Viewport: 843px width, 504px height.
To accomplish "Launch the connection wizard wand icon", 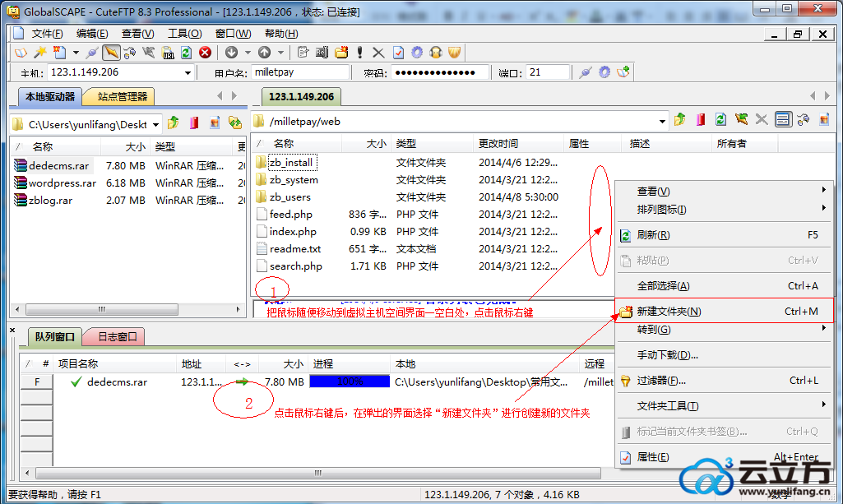I will 39,53.
